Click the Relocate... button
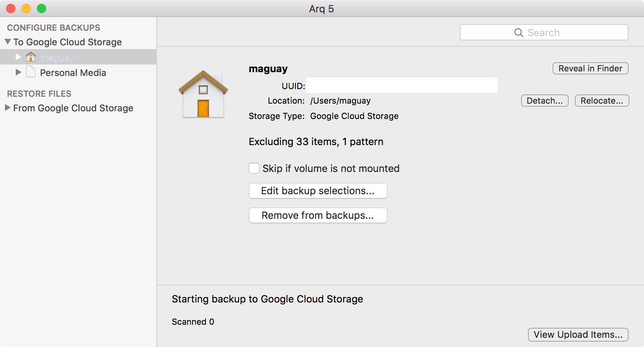 (602, 101)
